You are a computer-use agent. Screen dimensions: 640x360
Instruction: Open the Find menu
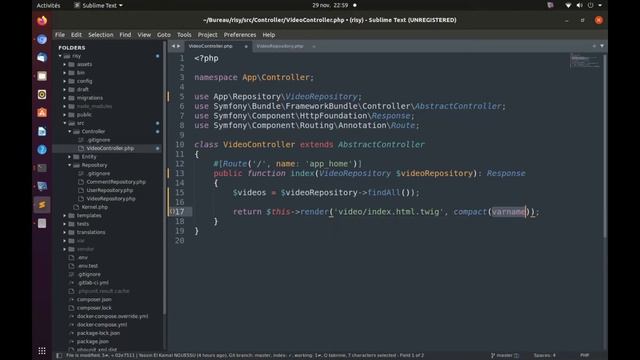point(125,35)
